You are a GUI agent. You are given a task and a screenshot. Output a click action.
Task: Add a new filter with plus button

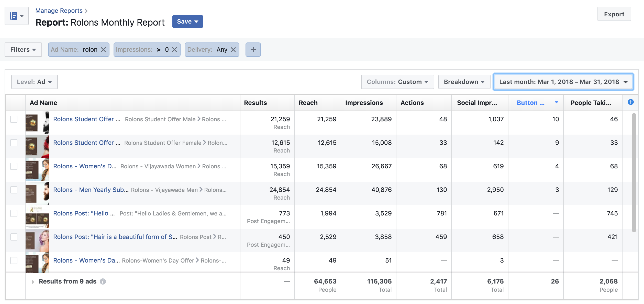tap(253, 50)
